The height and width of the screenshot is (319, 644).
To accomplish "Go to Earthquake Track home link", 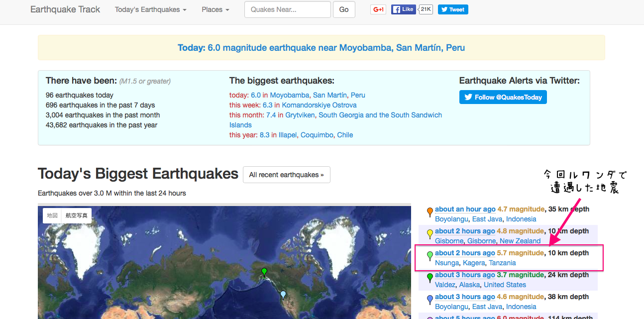I will 65,9.
